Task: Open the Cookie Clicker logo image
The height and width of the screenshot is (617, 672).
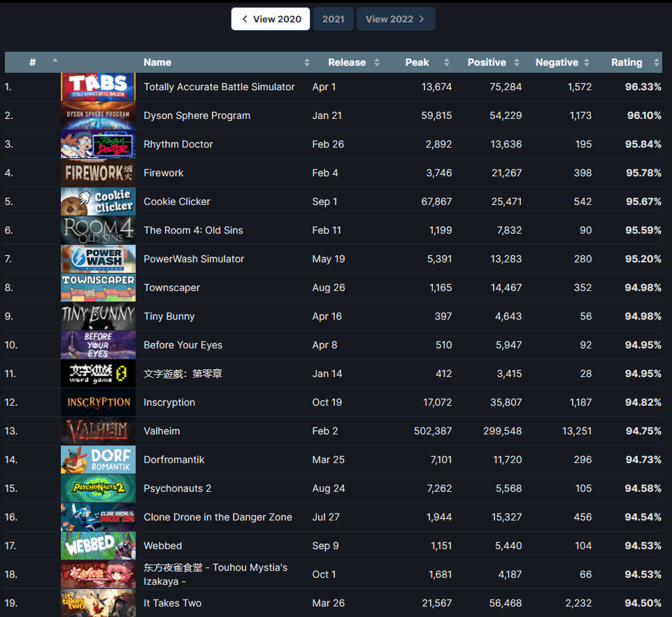Action: pos(98,201)
